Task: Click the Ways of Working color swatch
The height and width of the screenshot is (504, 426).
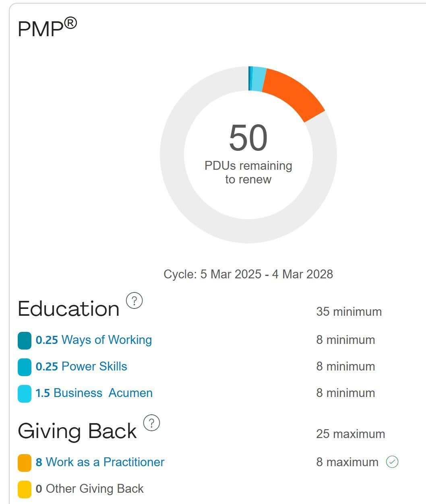Action: tap(25, 340)
